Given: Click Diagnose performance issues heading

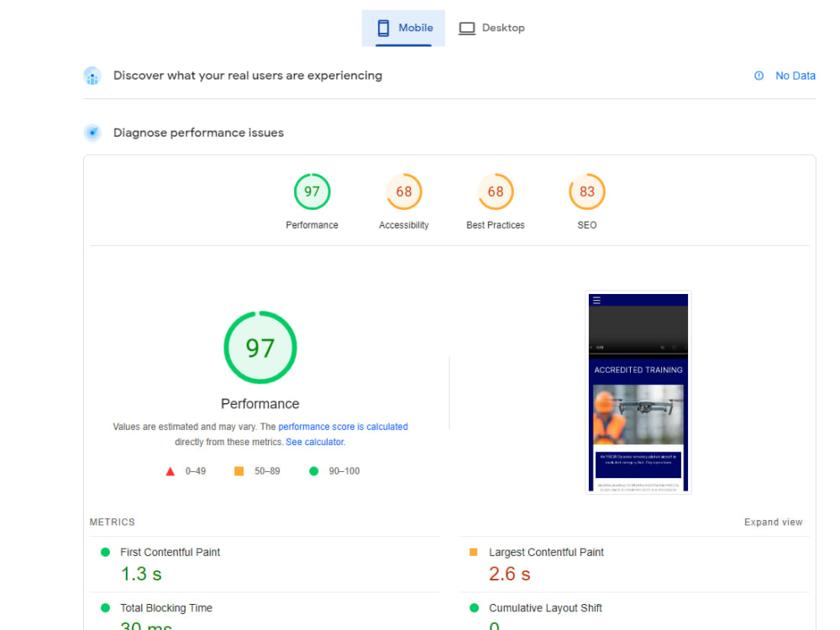Looking at the screenshot, I should coord(198,133).
